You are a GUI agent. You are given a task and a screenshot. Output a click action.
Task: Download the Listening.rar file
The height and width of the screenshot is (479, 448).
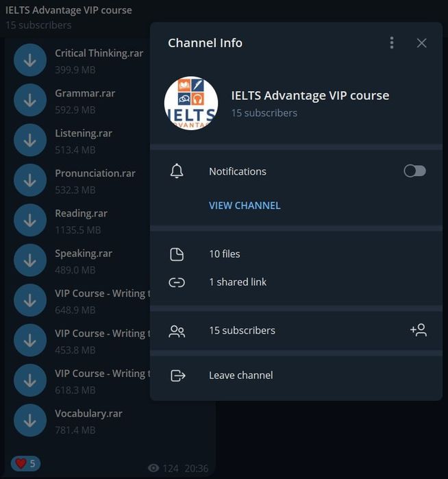click(x=30, y=140)
